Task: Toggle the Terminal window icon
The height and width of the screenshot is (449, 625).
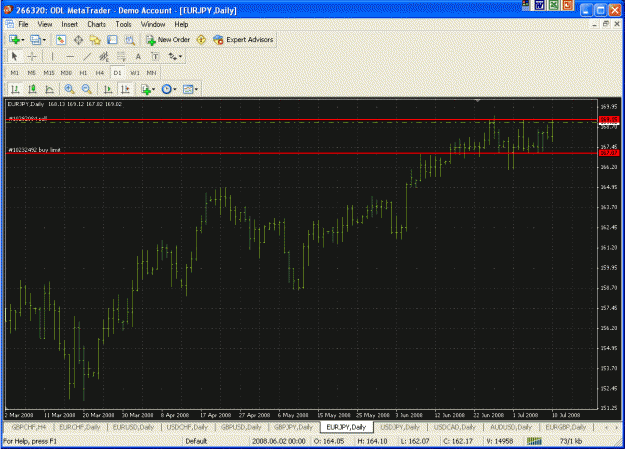Action: (112, 39)
